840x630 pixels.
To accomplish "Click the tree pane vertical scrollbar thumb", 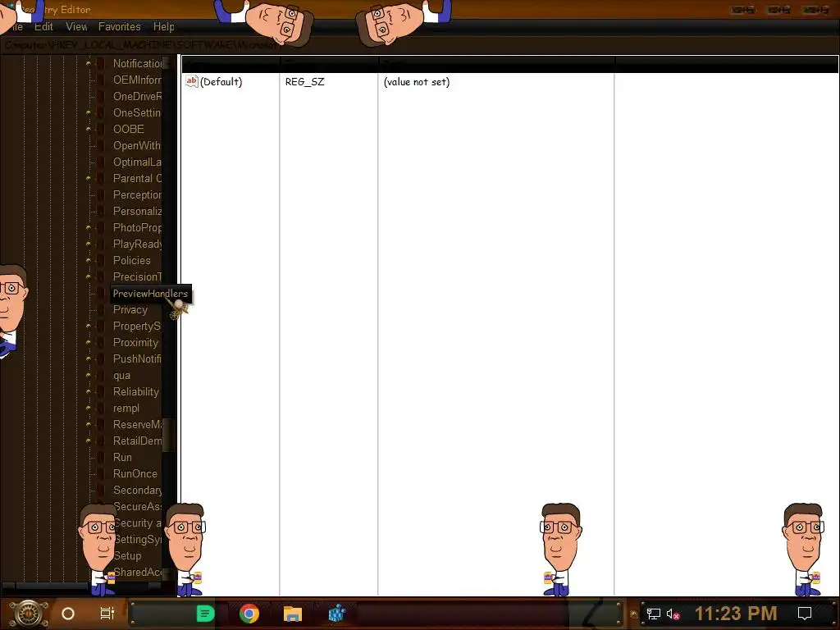I will click(167, 435).
